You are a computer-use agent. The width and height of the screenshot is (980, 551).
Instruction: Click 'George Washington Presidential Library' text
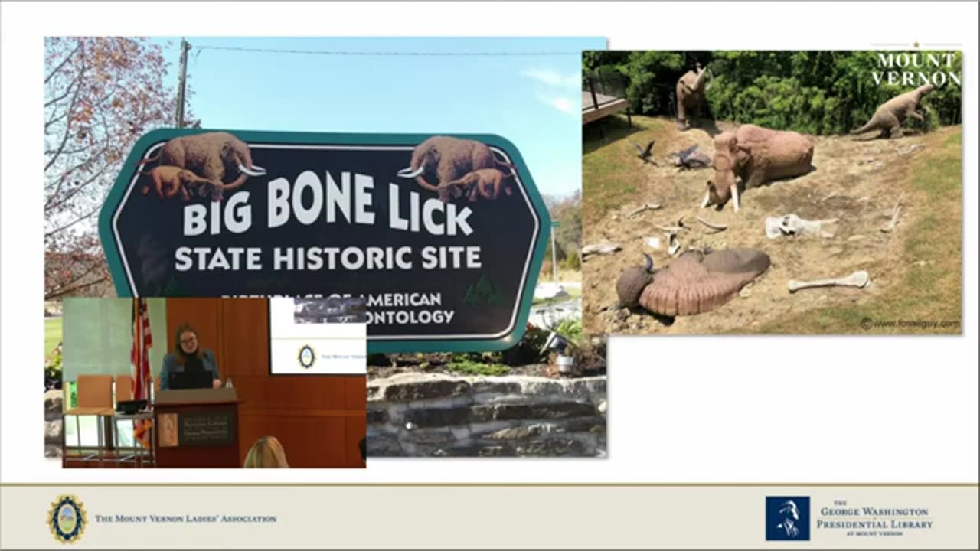pyautogui.click(x=874, y=519)
